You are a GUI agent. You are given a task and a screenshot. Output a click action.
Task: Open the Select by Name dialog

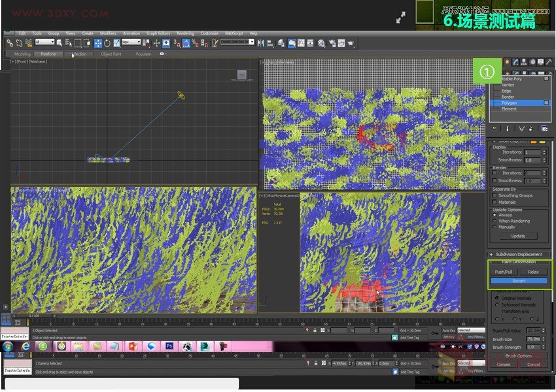click(x=68, y=44)
